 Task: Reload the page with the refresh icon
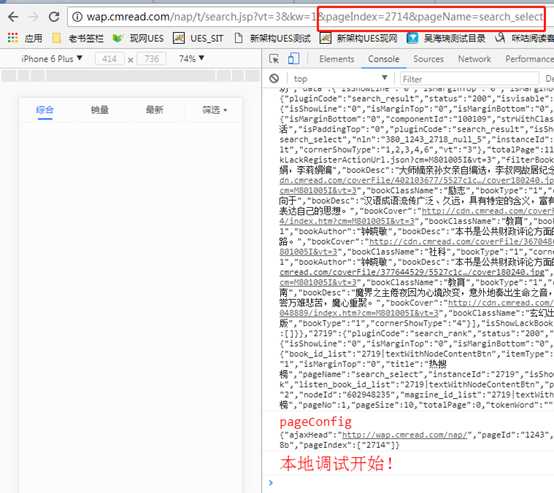coord(54,17)
